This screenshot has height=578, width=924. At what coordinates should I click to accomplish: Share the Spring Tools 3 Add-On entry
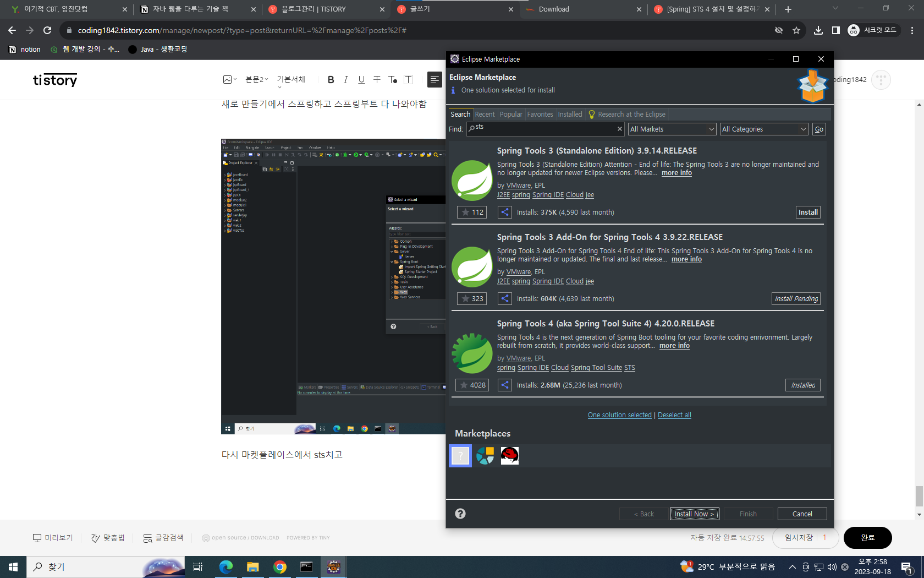click(x=504, y=299)
